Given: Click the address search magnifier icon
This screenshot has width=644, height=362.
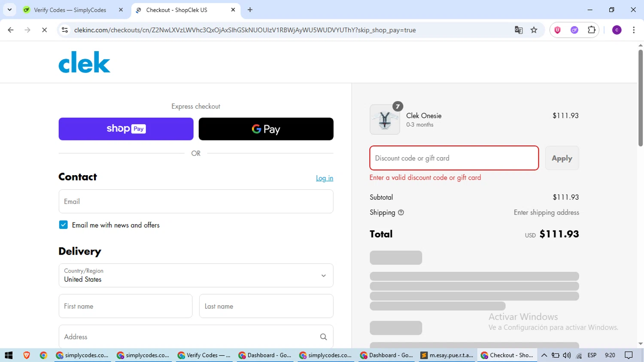Looking at the screenshot, I should (324, 337).
